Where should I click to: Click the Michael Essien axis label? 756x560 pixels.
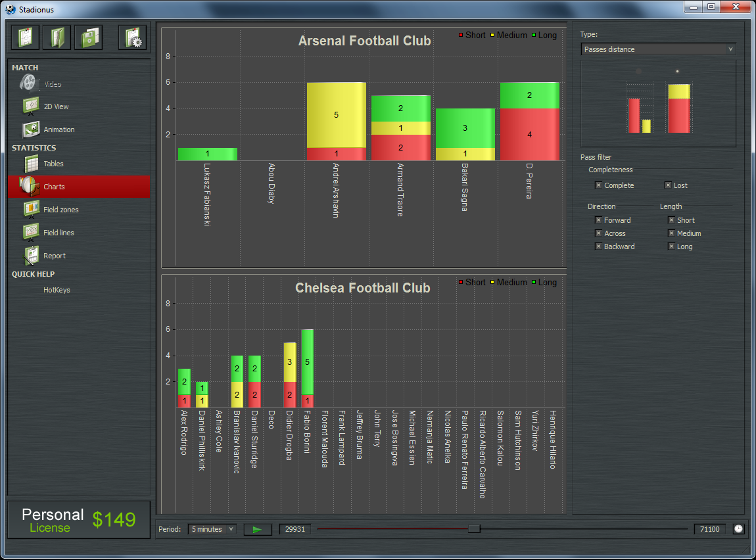coord(412,438)
